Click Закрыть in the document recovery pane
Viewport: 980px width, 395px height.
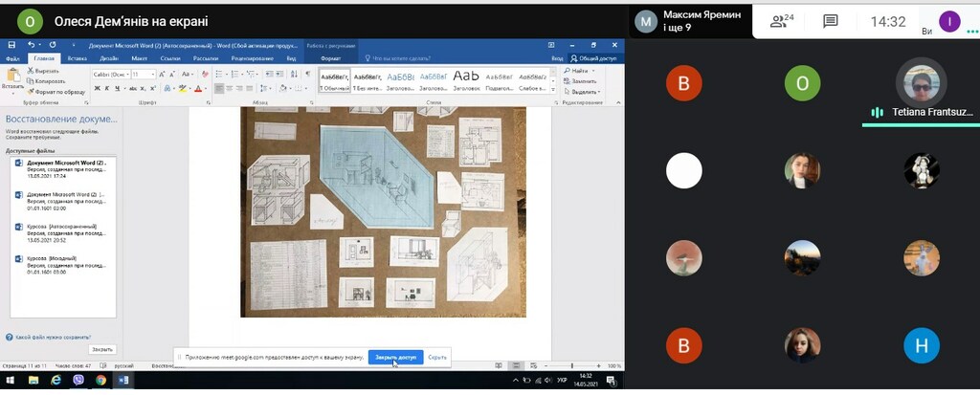point(102,349)
